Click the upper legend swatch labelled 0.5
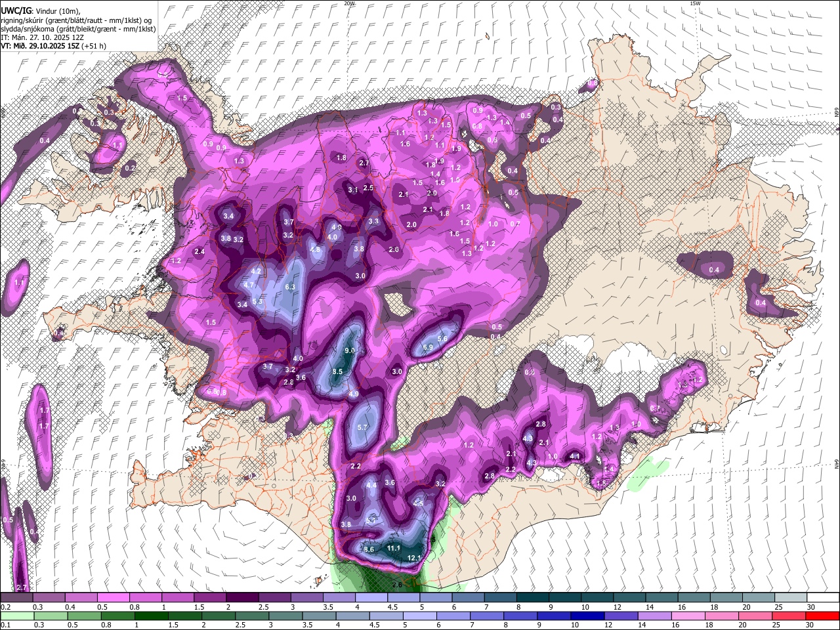Screen dimensions: 840x630 click(113, 598)
